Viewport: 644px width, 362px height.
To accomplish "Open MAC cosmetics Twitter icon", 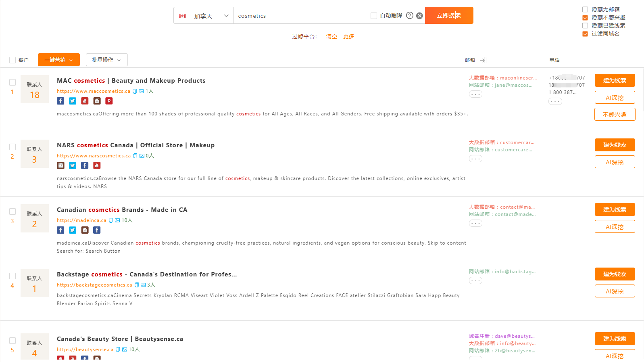I will pyautogui.click(x=73, y=101).
